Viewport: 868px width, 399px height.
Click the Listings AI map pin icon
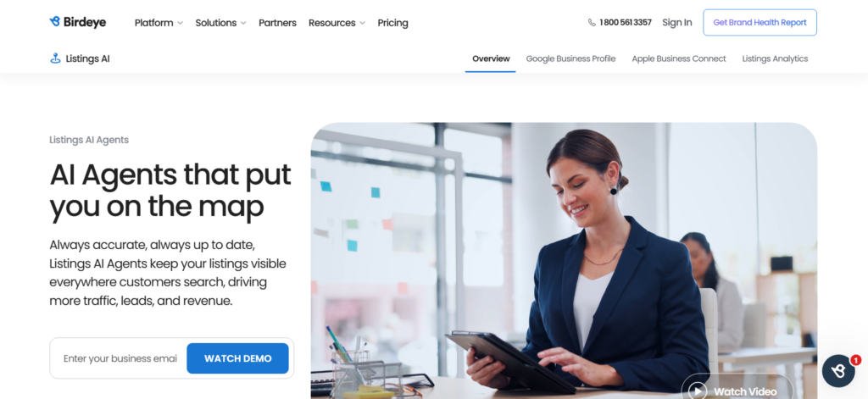55,58
